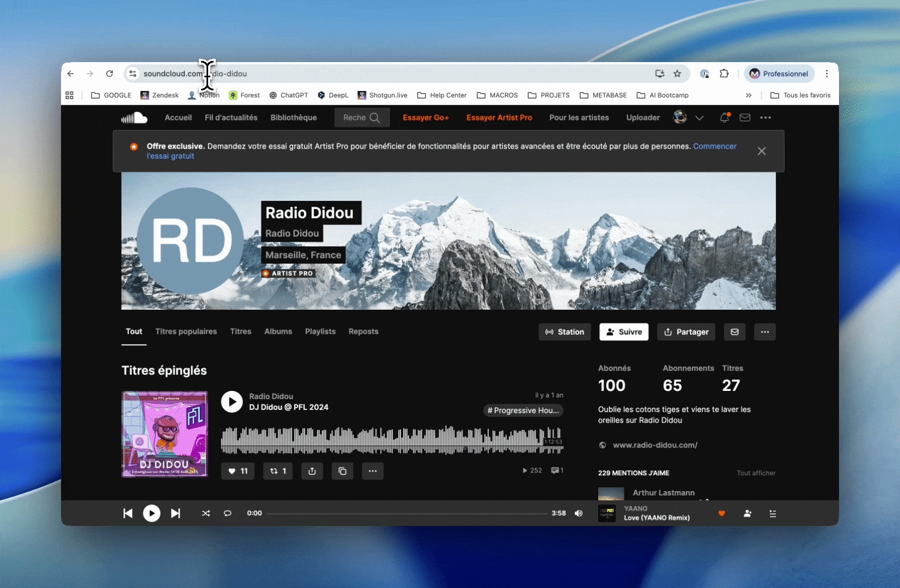The image size is (900, 588).
Task: Open the apps grid icon in bookmarks bar
Action: [x=69, y=95]
